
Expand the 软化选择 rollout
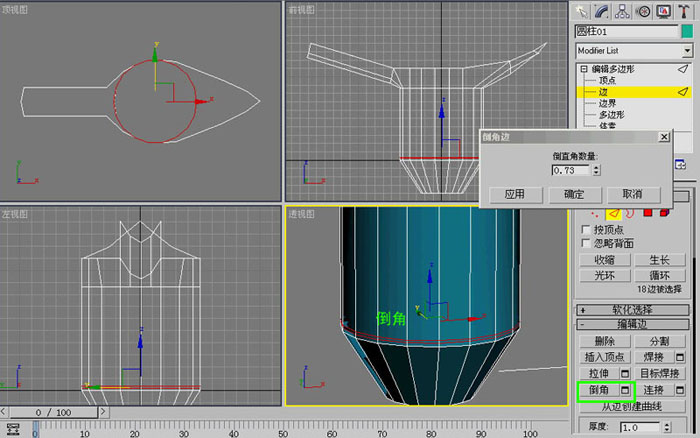[x=633, y=310]
